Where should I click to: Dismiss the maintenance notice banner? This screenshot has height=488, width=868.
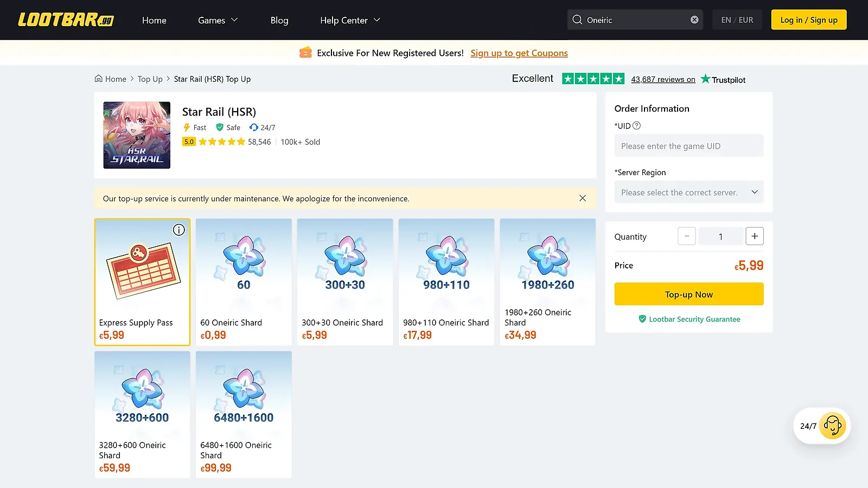point(583,198)
